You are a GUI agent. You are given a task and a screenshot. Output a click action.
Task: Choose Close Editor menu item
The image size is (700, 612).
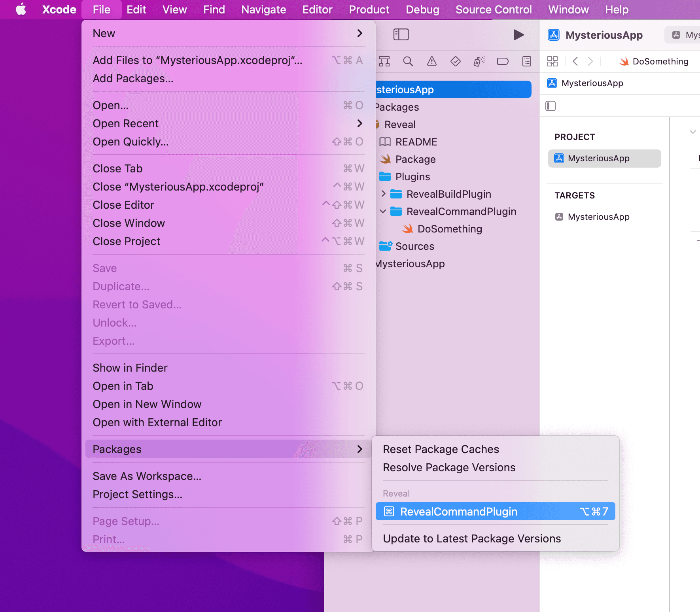click(x=228, y=205)
